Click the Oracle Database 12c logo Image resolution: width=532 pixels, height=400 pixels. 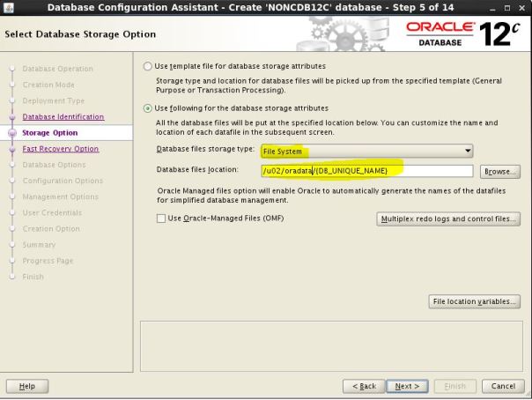463,34
